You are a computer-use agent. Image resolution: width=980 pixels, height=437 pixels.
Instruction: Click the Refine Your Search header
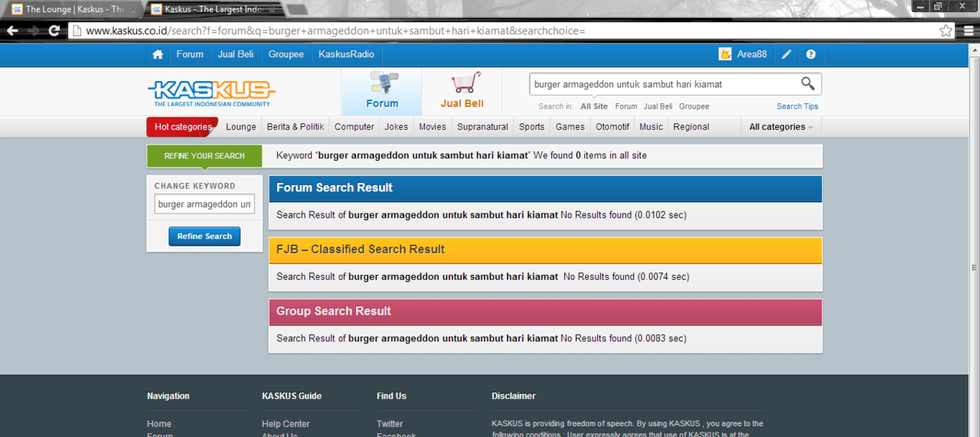click(x=204, y=156)
